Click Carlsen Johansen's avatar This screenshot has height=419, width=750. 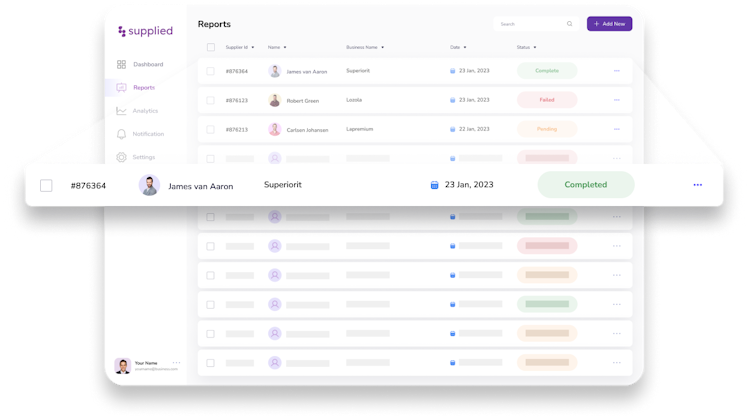[275, 130]
